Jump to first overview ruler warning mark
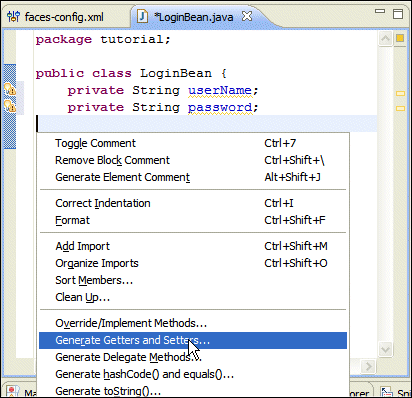The width and height of the screenshot is (412, 398). [x=400, y=94]
